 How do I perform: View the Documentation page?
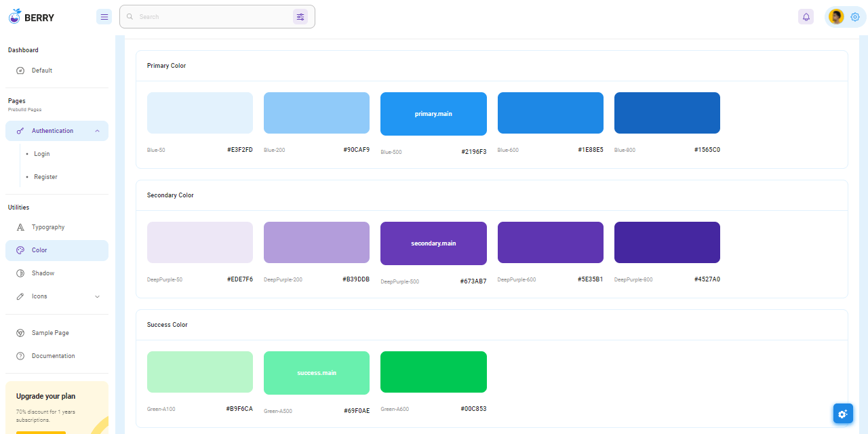coord(54,355)
